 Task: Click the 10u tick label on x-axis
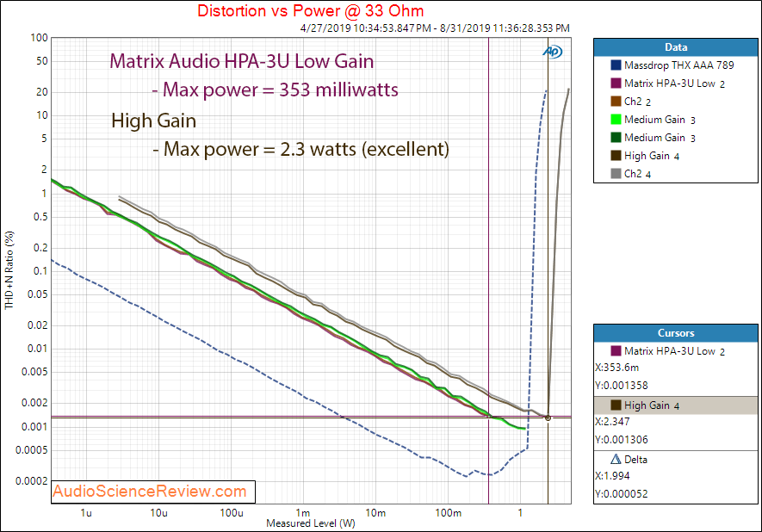(x=158, y=512)
